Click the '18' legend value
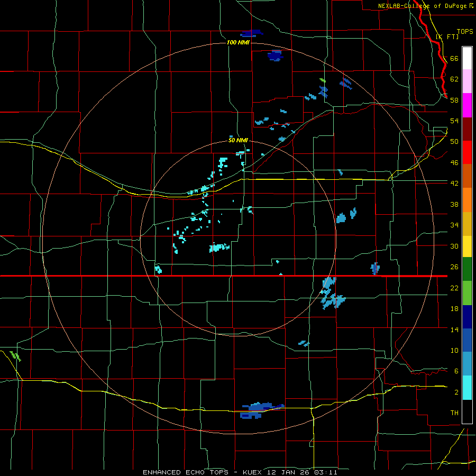The height and width of the screenshot is (476, 476). coord(454,309)
